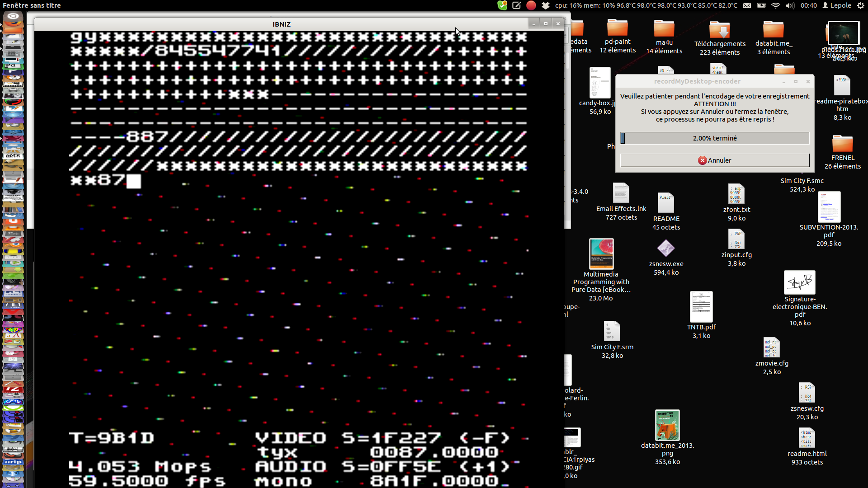The height and width of the screenshot is (488, 868).
Task: Click the encoding progress bar at 2.00%
Action: pyautogui.click(x=714, y=138)
